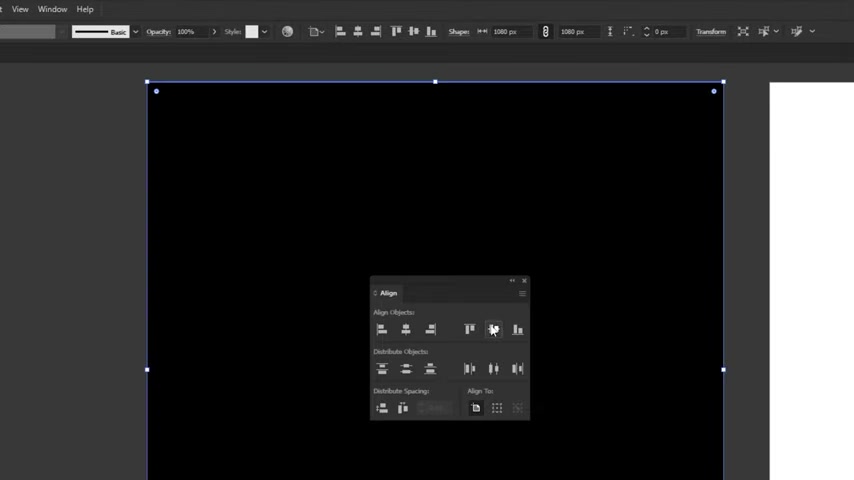Align top using the control bar icon

click(x=396, y=32)
